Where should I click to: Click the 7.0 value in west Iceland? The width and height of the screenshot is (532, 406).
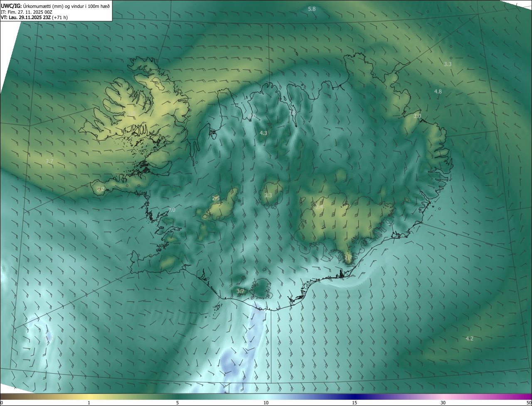click(172, 210)
